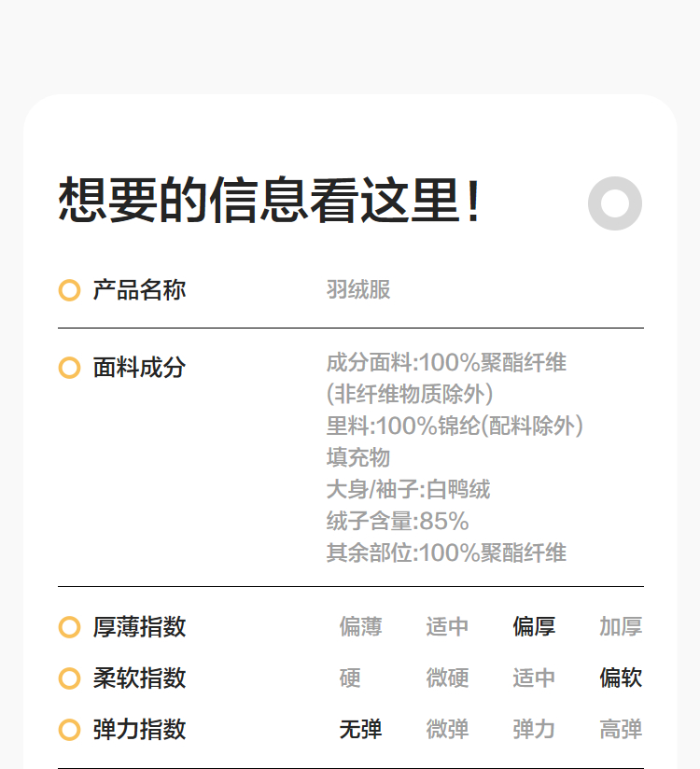The width and height of the screenshot is (700, 769).
Task: Click the 绒子含量:85% text line
Action: 398,521
